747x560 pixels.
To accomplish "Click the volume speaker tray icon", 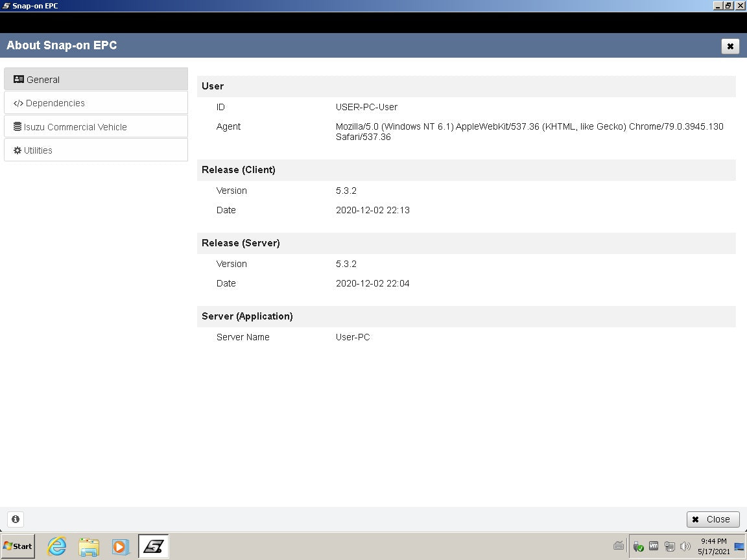I will 685,546.
